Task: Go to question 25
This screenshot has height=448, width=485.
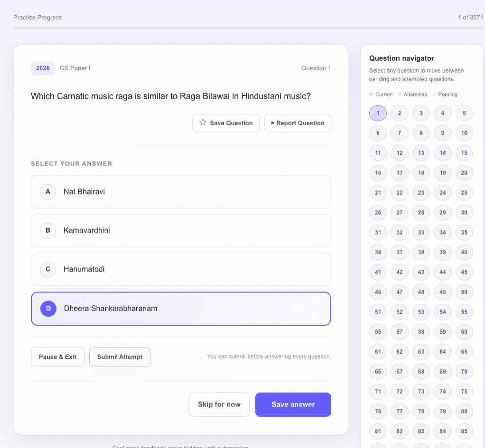Action: [x=464, y=193]
